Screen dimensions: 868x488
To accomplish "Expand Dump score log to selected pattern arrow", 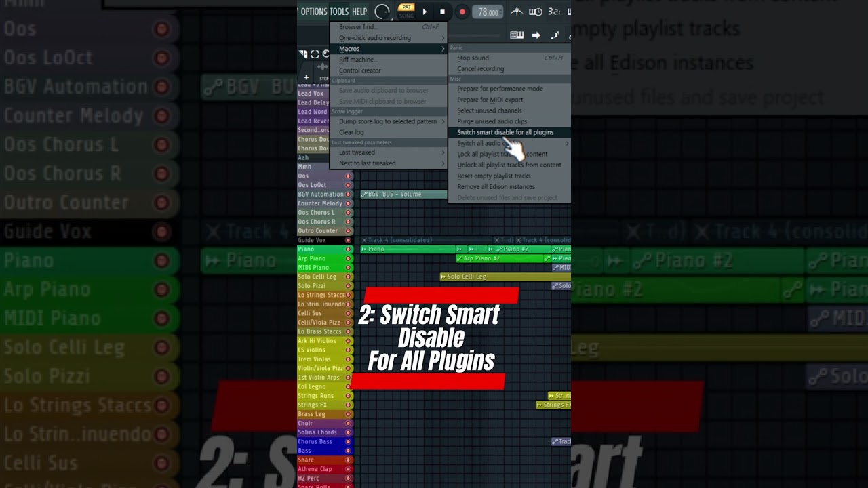I will (x=443, y=122).
